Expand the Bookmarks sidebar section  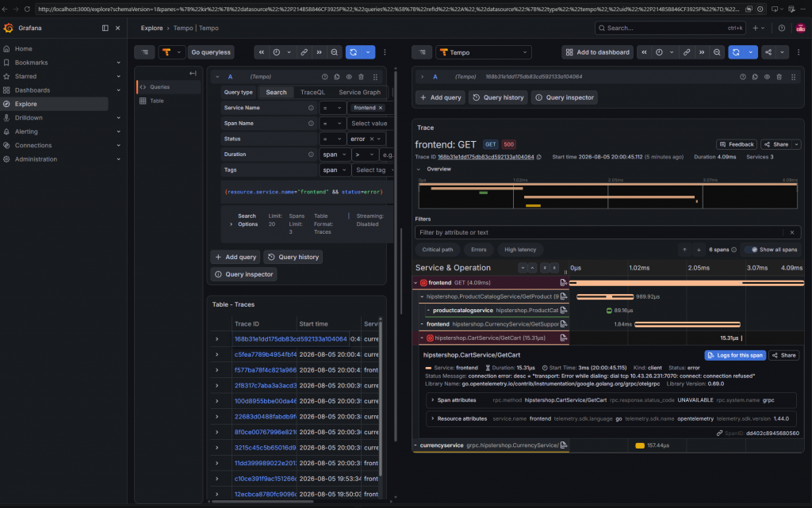119,63
